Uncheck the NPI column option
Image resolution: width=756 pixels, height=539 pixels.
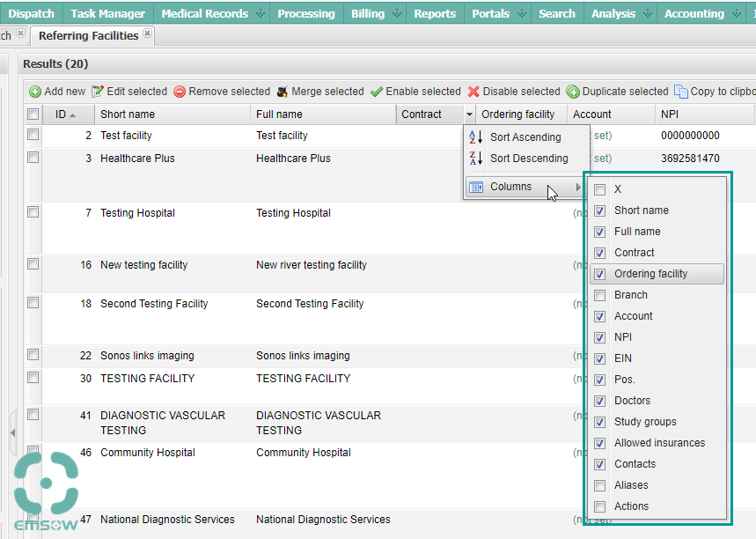pos(600,338)
